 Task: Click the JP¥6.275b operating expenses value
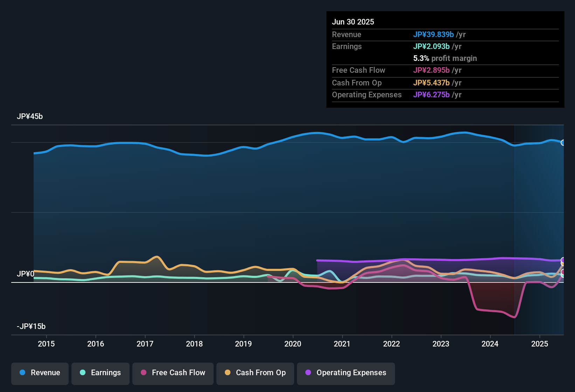tap(431, 94)
